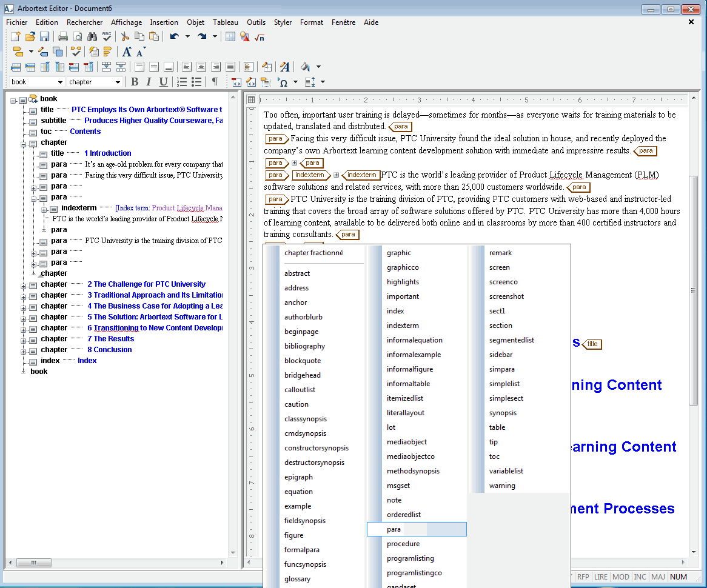Open the undo history dropdown arrow

[x=187, y=37]
